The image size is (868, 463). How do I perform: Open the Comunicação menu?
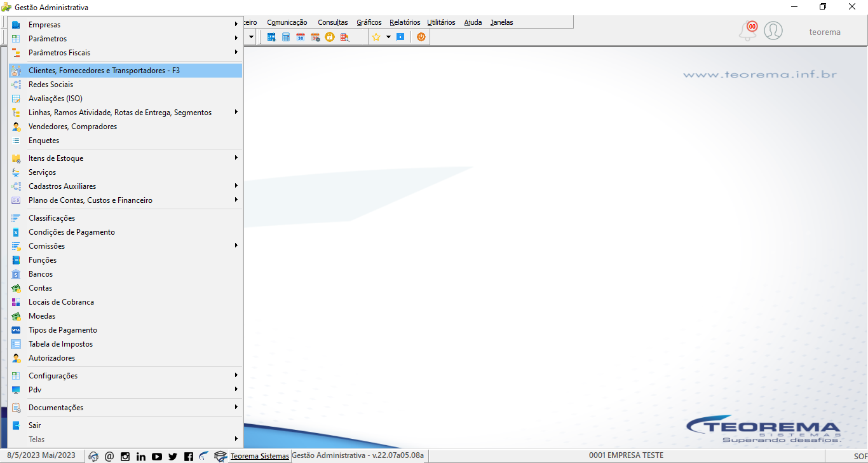tap(287, 22)
